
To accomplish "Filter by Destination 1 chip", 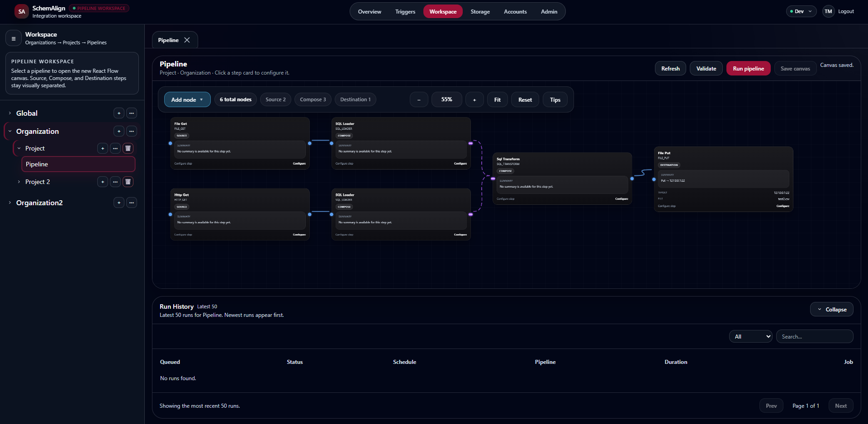I will pyautogui.click(x=355, y=99).
